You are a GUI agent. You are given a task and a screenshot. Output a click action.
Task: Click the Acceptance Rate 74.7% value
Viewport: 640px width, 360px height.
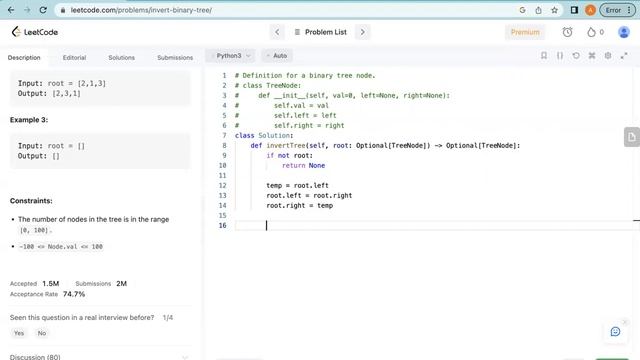[x=74, y=294]
